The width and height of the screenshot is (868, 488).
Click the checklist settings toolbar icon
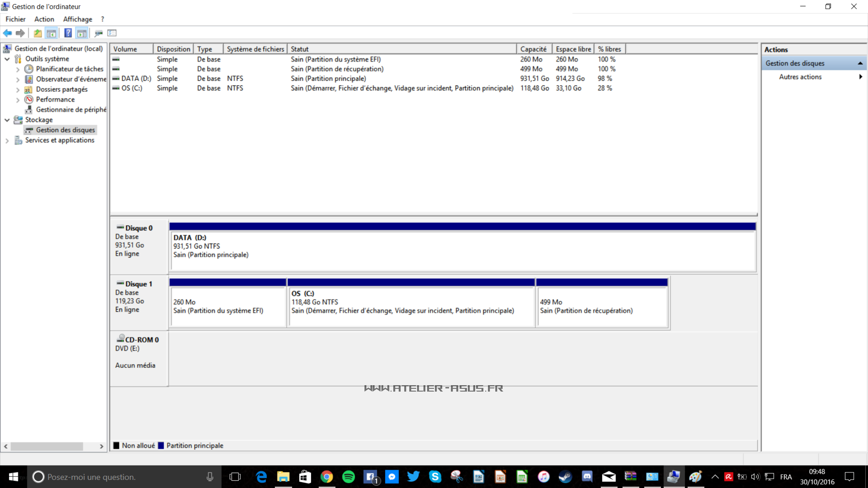(x=112, y=33)
